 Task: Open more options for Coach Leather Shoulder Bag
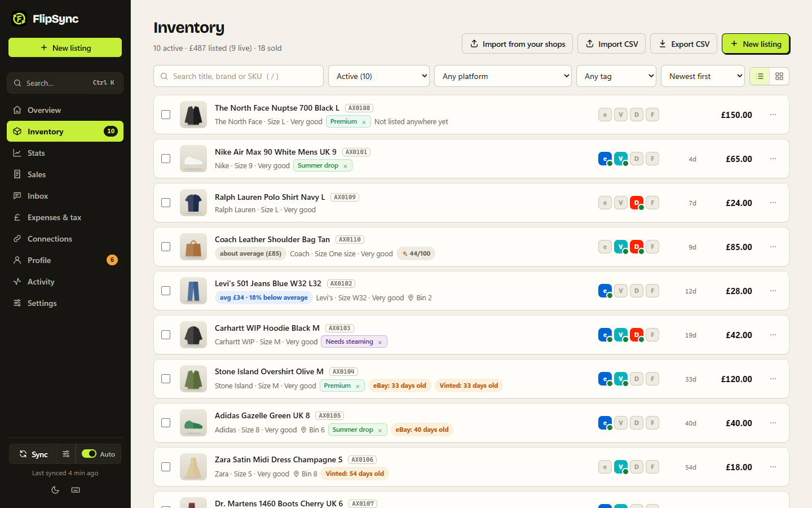pyautogui.click(x=773, y=247)
